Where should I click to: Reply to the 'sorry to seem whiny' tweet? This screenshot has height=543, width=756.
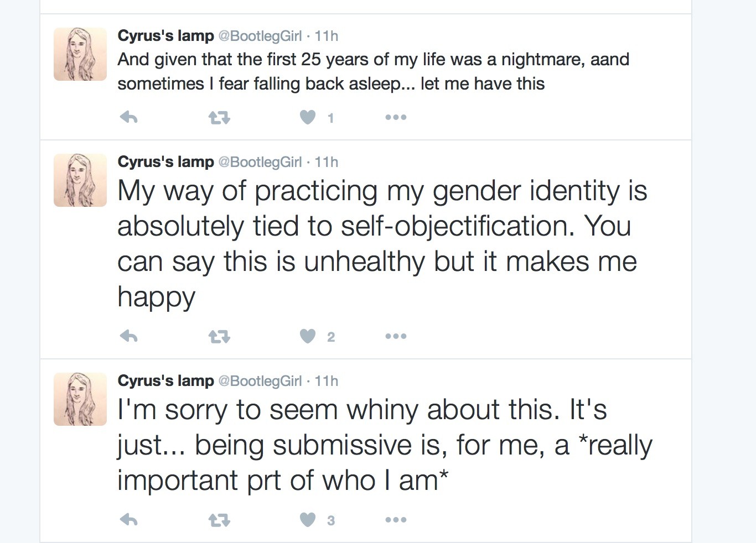pyautogui.click(x=128, y=520)
